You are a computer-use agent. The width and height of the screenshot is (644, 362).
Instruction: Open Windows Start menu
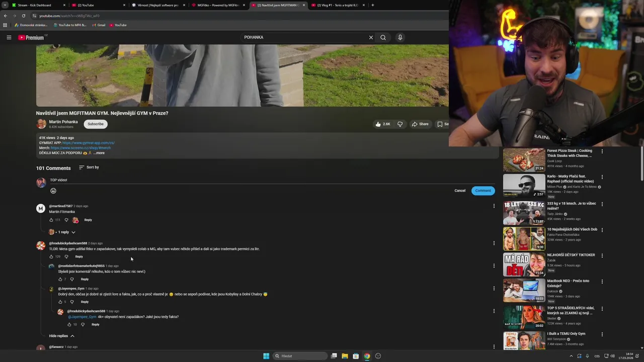tap(266, 356)
